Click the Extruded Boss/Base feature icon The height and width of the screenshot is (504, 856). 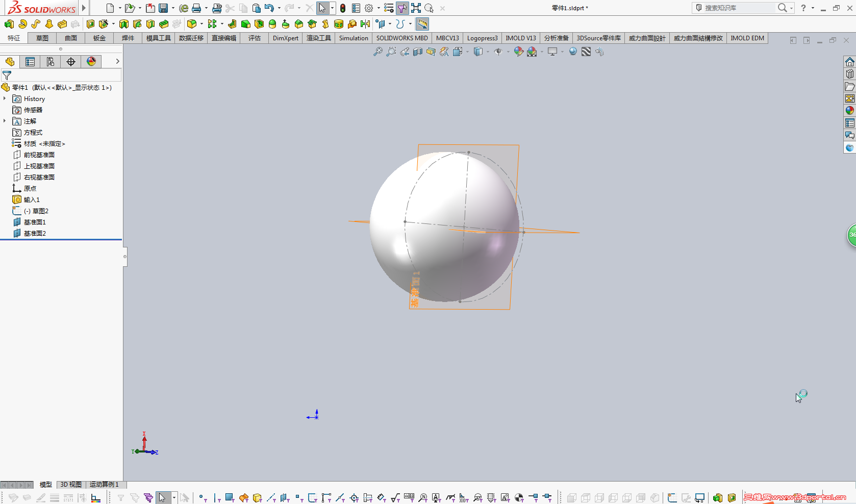(x=9, y=24)
